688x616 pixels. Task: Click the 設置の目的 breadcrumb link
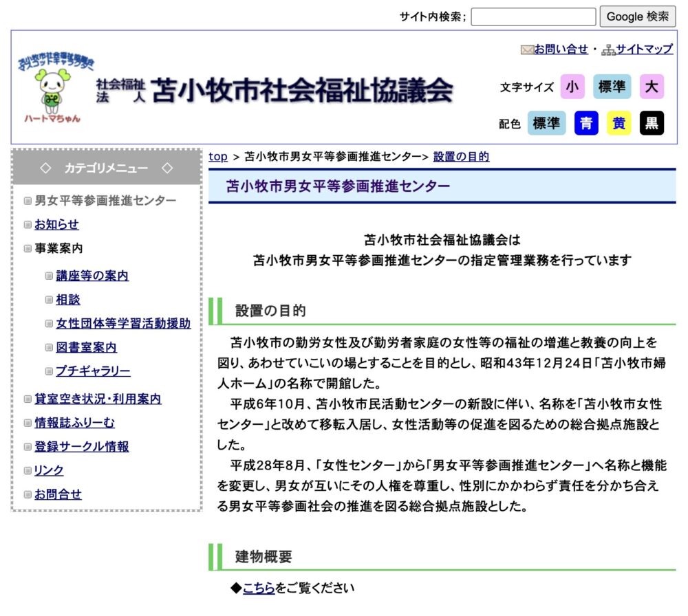tap(461, 157)
